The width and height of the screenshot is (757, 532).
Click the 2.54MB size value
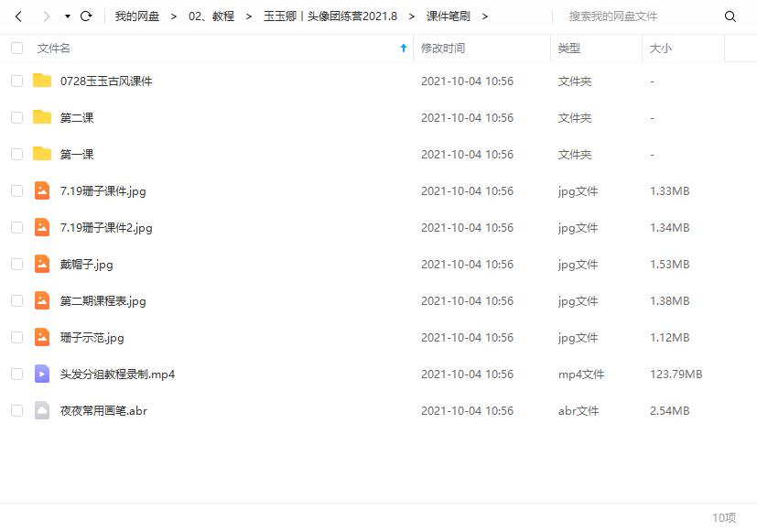point(670,411)
